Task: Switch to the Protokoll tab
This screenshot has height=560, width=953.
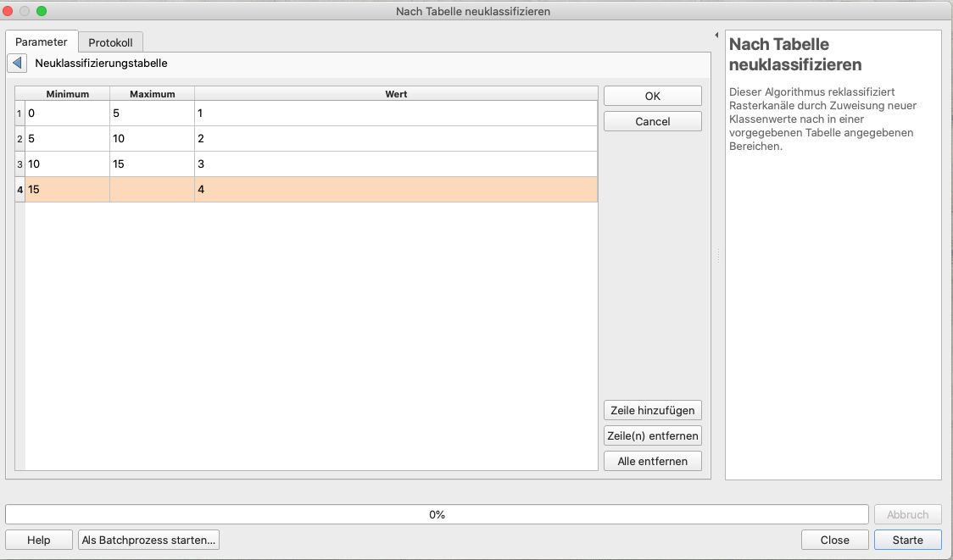Action: (x=110, y=42)
